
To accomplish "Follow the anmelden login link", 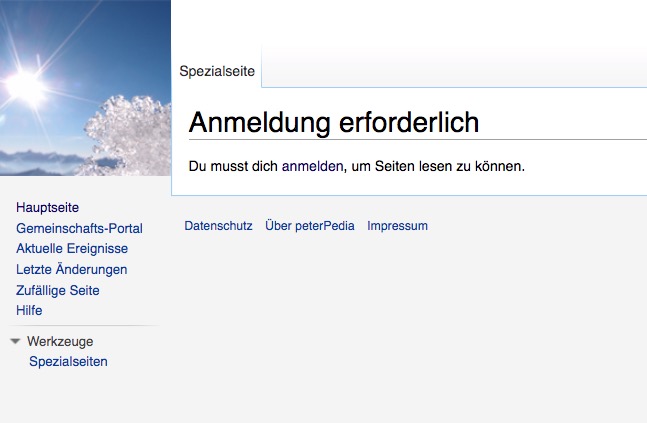I will (312, 166).
